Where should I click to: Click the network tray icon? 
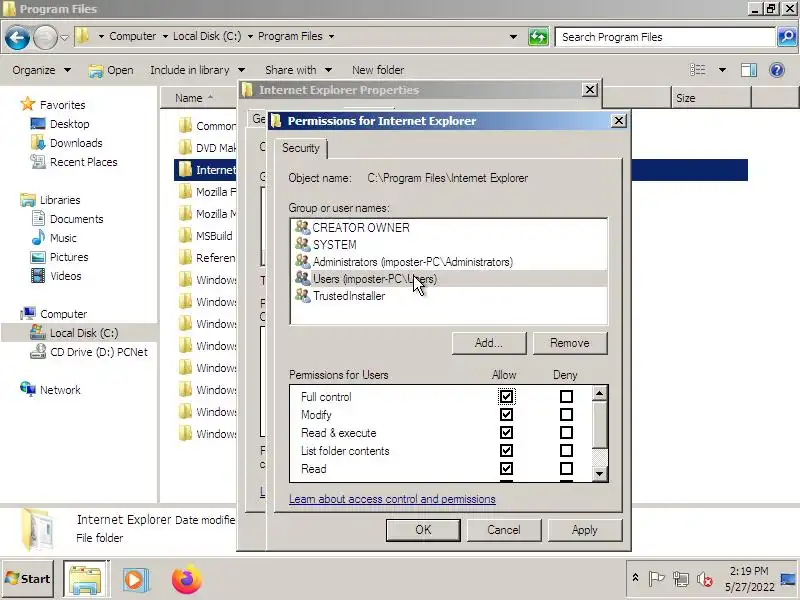681,579
